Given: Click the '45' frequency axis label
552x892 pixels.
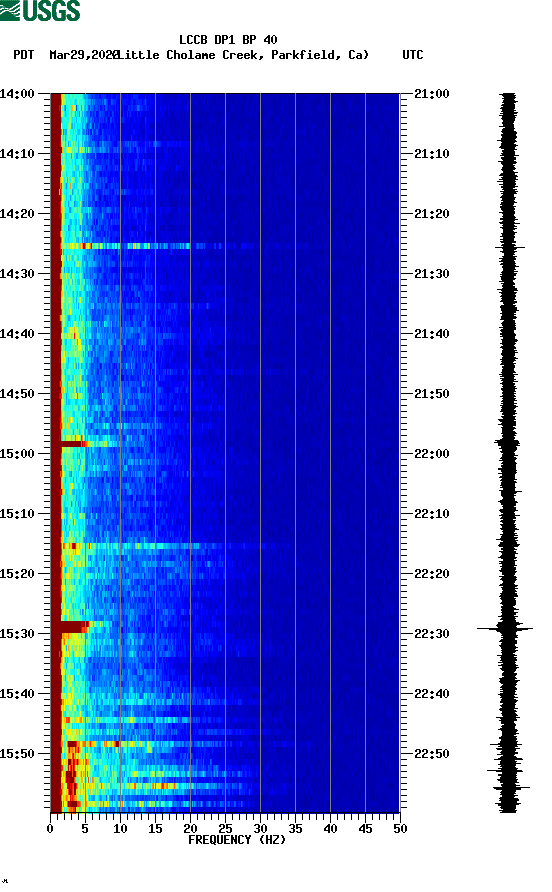Looking at the screenshot, I should pyautogui.click(x=365, y=829).
